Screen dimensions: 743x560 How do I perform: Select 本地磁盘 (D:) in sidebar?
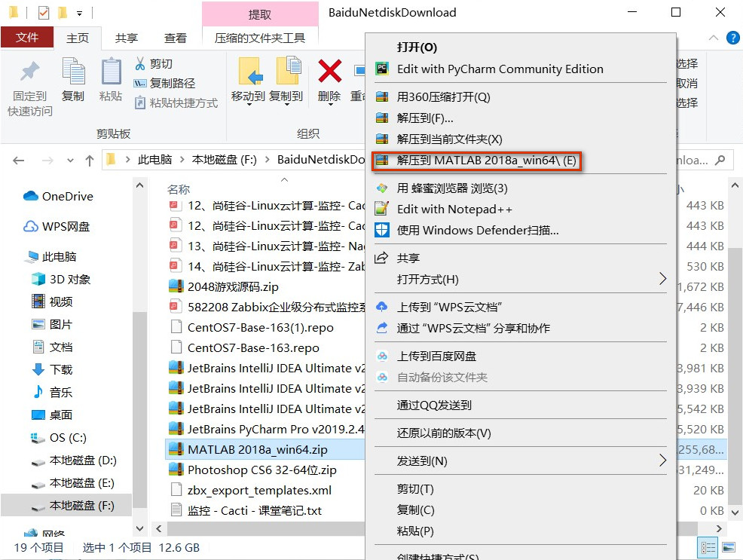pos(73,461)
